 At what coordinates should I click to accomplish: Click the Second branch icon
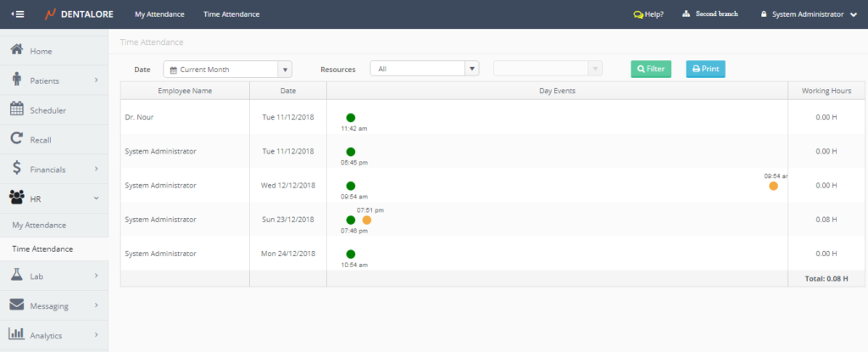point(687,14)
